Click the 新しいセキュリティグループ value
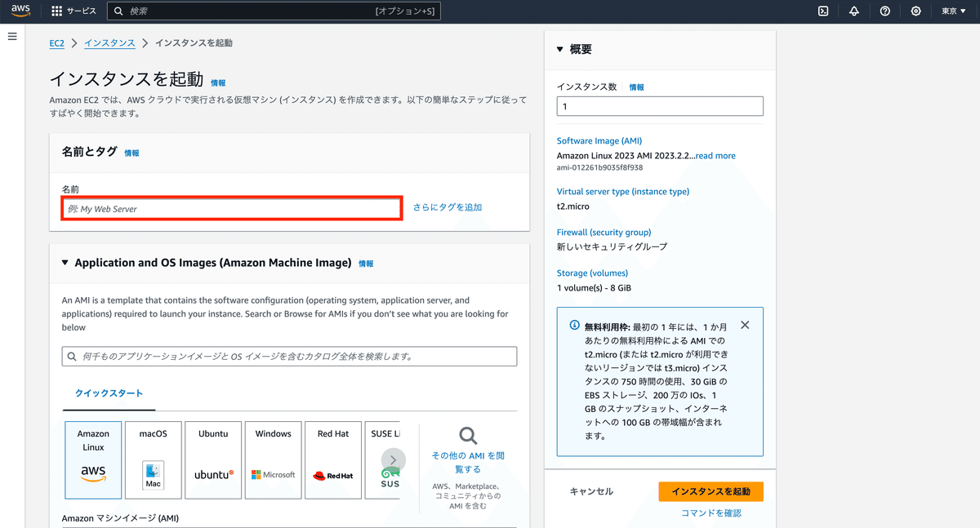This screenshot has width=980, height=528. (x=612, y=247)
